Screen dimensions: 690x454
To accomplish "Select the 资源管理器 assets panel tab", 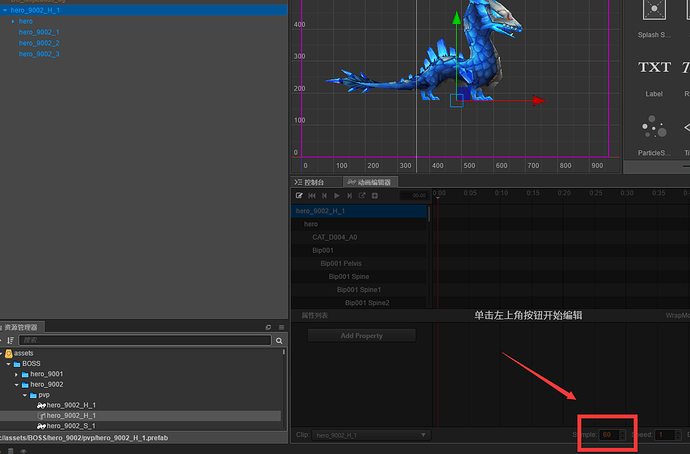I will tap(20, 327).
